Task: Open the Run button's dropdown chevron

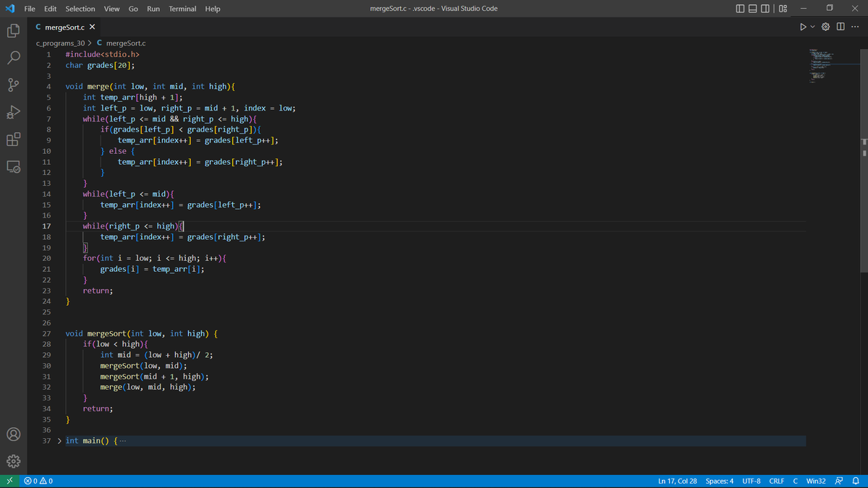Action: tap(812, 26)
